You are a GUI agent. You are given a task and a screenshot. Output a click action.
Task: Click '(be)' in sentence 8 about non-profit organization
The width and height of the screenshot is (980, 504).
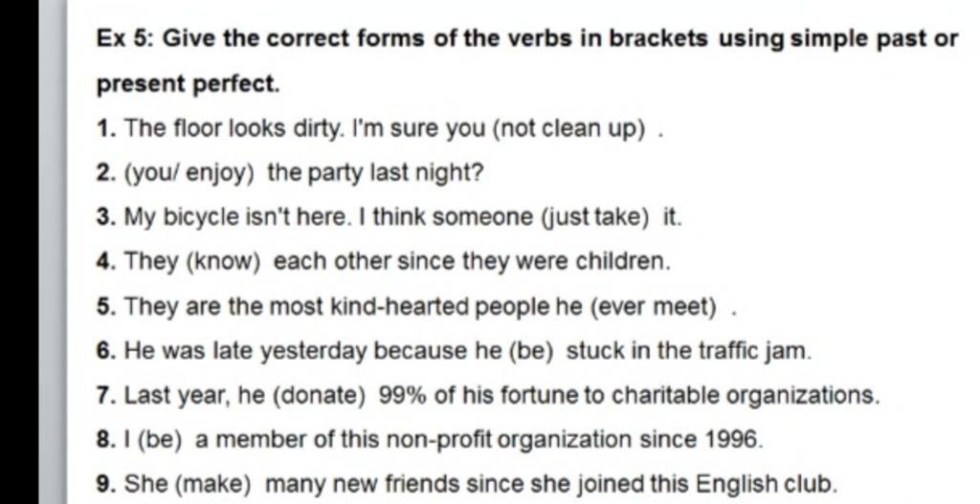click(x=160, y=440)
